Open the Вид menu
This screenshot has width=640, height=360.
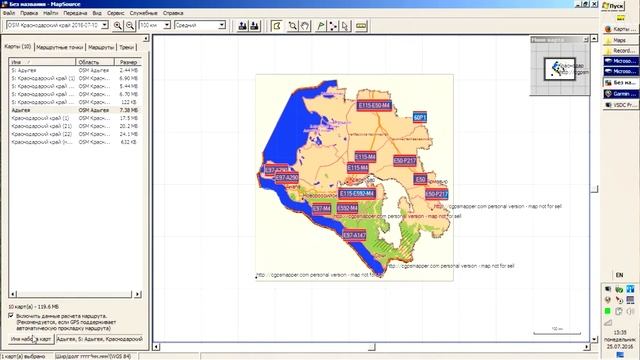97,13
